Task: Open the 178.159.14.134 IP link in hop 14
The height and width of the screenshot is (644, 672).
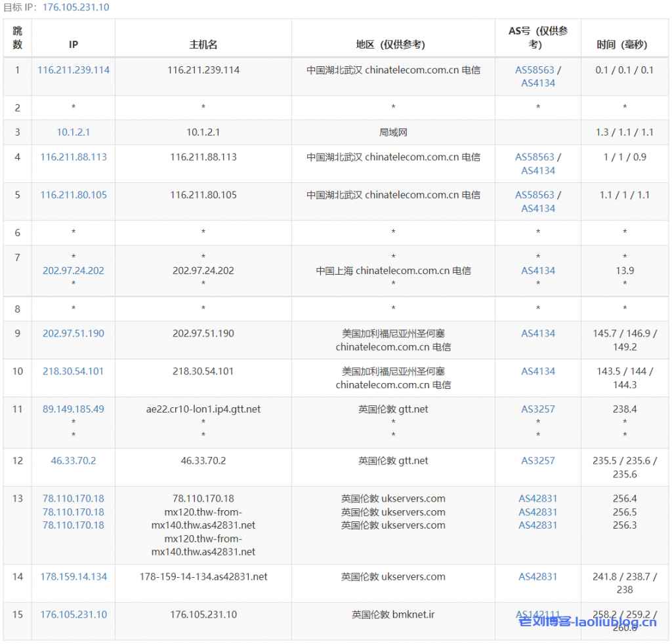Action: click(73, 576)
